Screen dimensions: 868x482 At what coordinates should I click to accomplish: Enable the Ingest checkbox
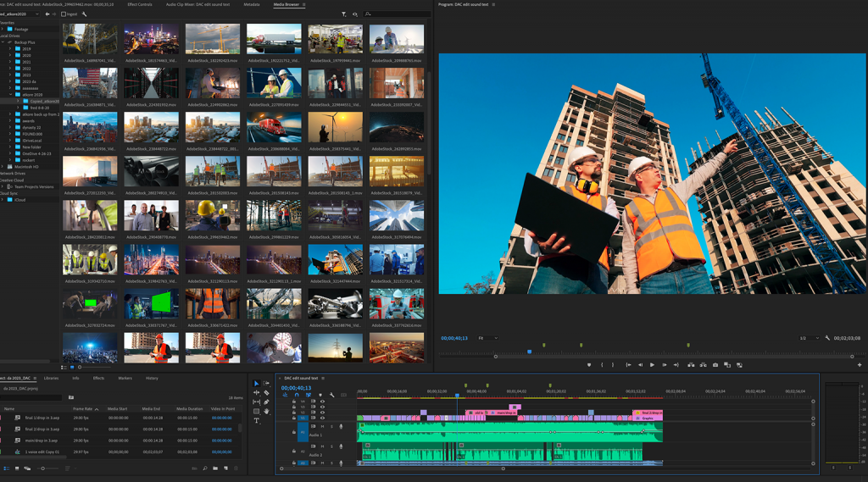point(64,14)
